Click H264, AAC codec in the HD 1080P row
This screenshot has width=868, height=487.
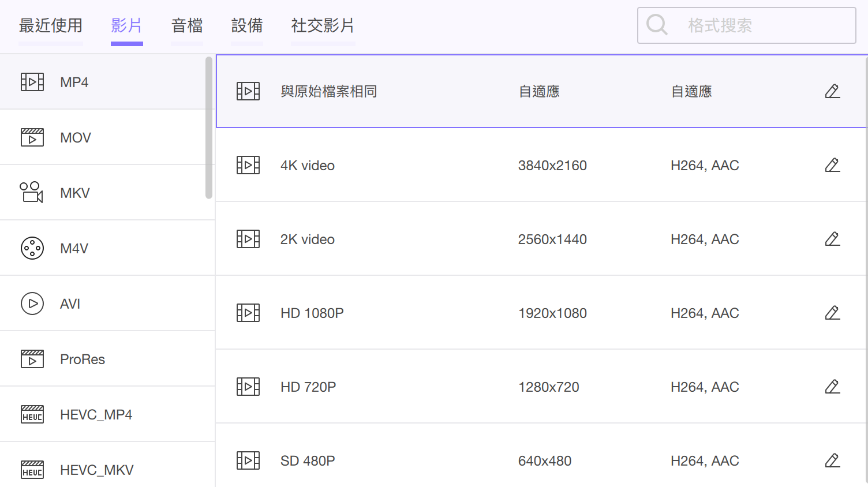click(705, 313)
